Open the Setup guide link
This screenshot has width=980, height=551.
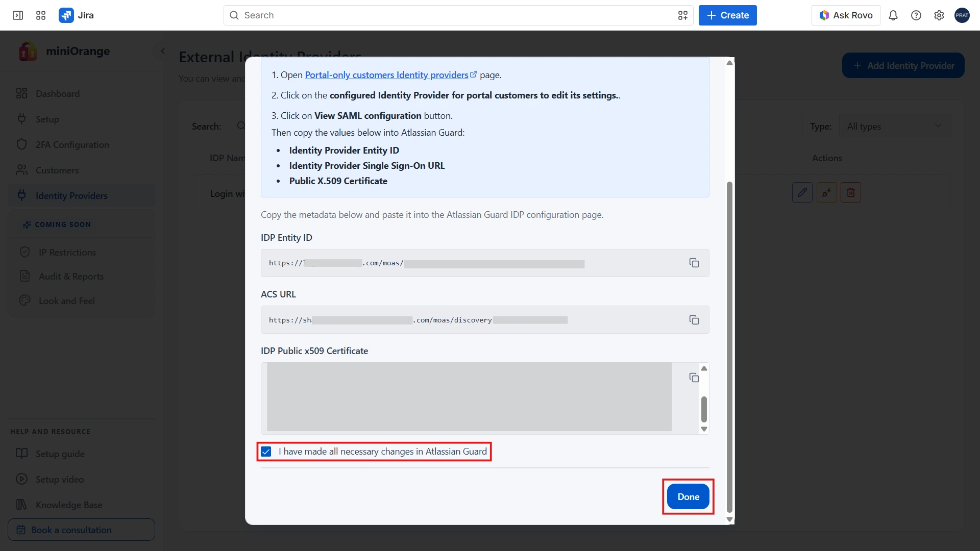(81, 454)
